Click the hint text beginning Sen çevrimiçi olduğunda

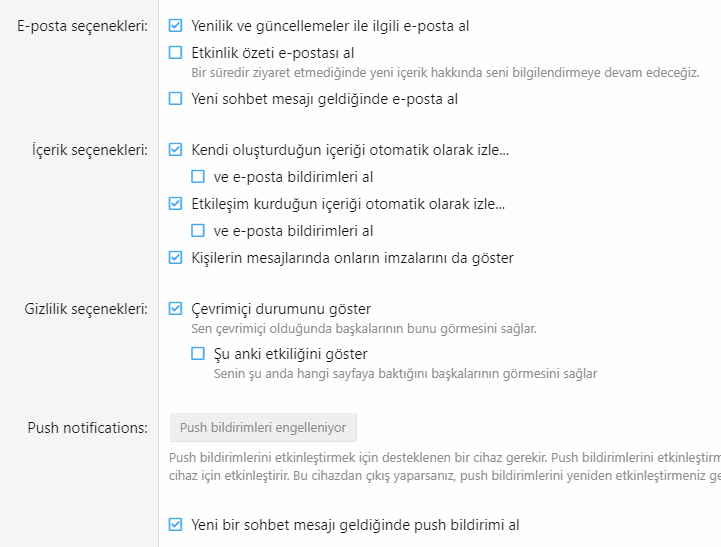365,328
